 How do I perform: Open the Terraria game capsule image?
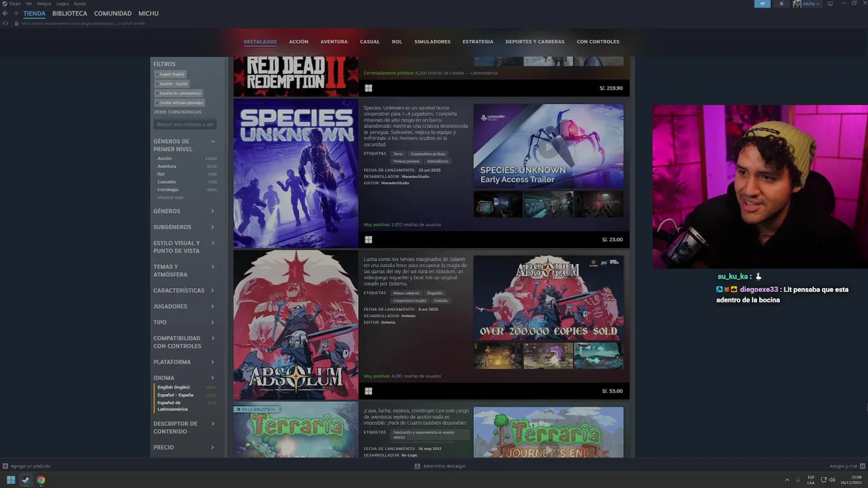(296, 430)
